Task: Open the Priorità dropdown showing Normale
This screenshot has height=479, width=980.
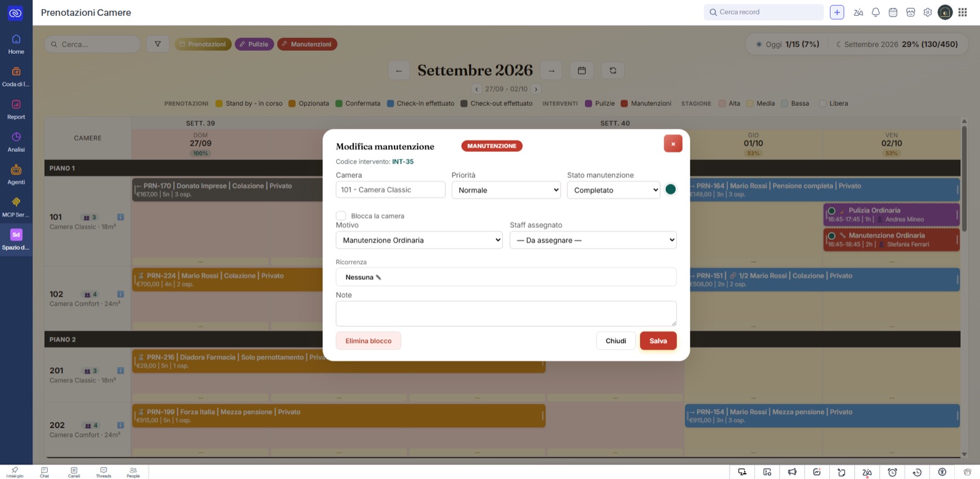Action: (x=506, y=190)
